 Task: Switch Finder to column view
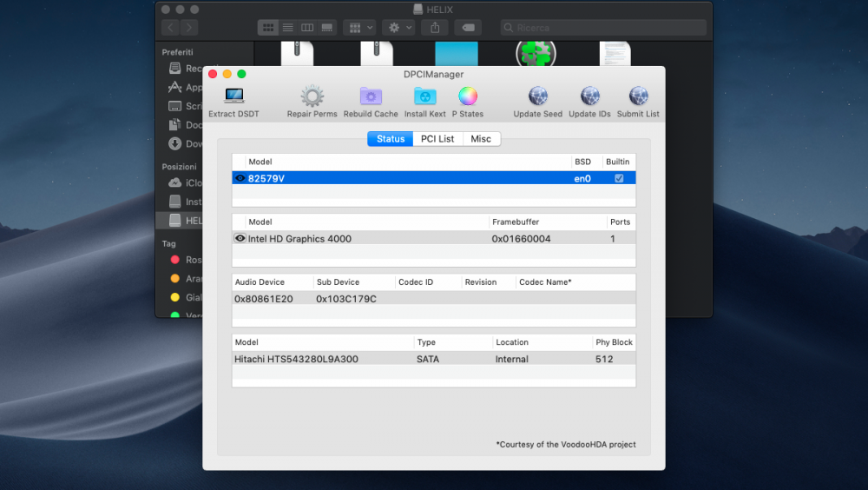pos(307,27)
